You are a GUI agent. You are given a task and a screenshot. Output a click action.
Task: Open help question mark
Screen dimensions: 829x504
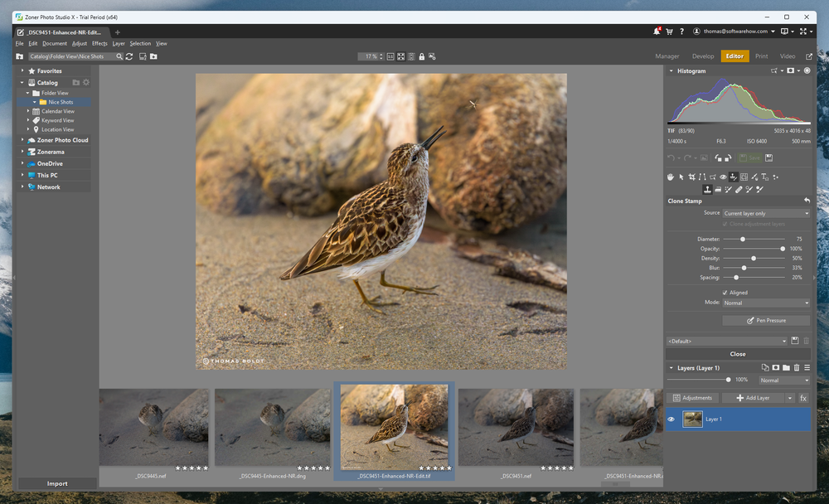point(682,31)
